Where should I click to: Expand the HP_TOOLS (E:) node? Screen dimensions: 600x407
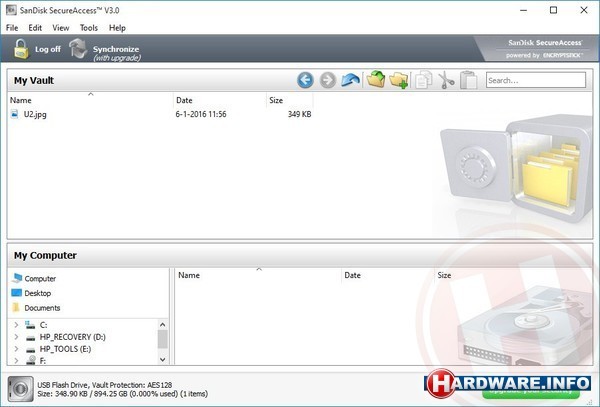(16, 349)
